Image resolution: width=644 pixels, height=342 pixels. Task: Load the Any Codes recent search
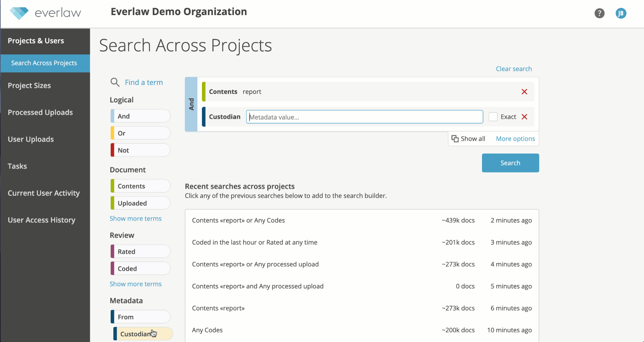(207, 330)
